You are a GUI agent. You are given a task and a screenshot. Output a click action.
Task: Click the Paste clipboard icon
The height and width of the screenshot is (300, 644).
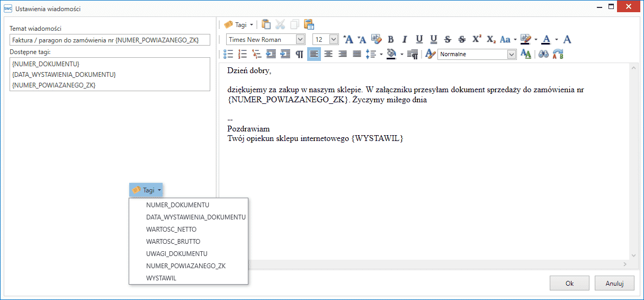pos(266,24)
